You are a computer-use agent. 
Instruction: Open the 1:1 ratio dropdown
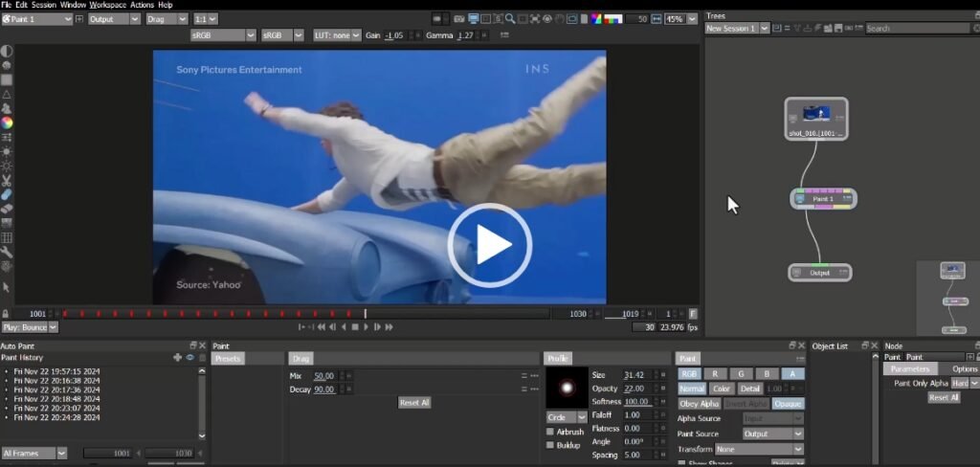(205, 19)
